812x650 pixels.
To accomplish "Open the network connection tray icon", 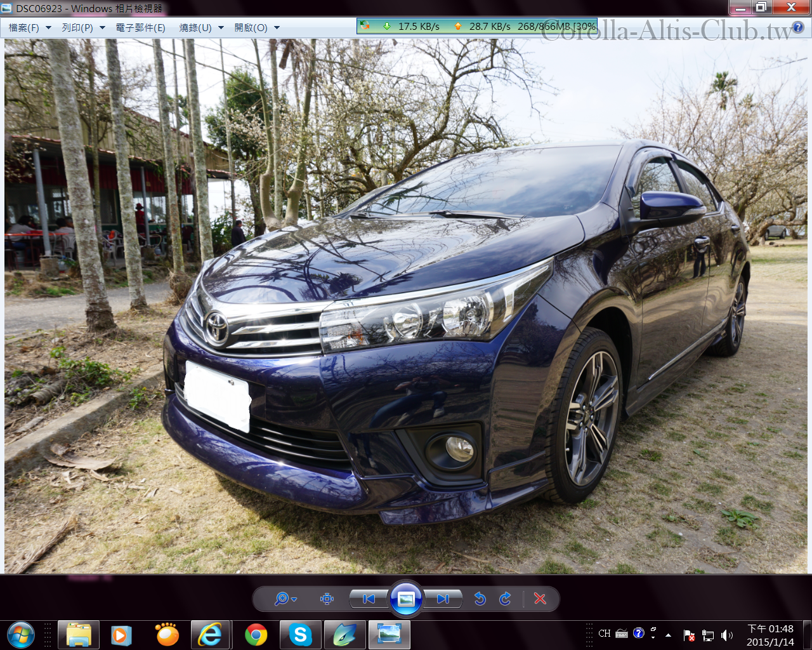I will click(x=708, y=635).
